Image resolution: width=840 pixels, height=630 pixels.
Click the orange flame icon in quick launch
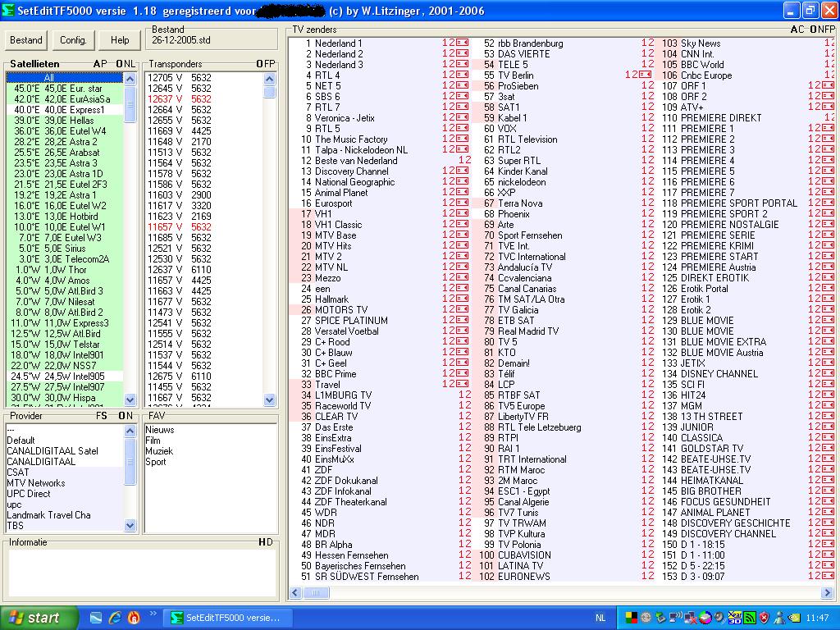point(134,618)
